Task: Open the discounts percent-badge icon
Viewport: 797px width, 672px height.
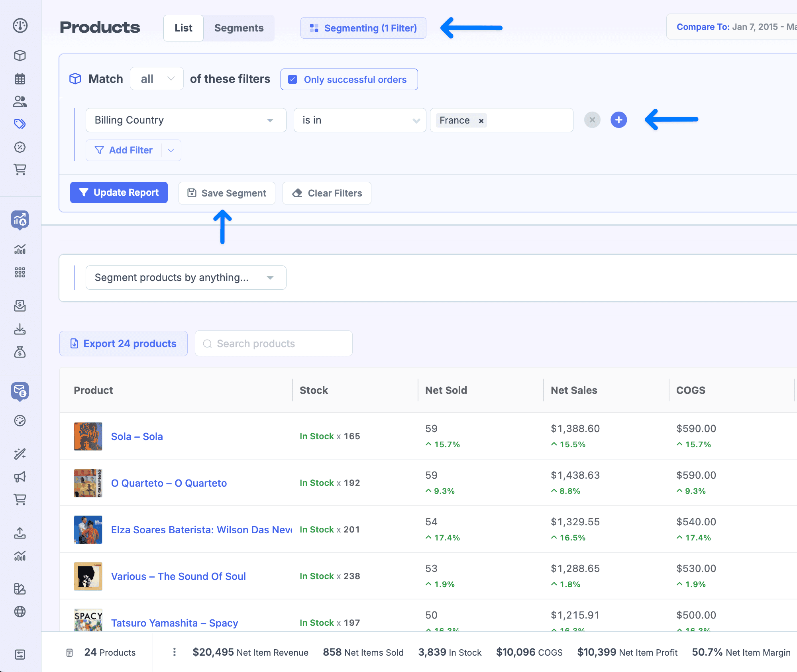Action: point(20,147)
